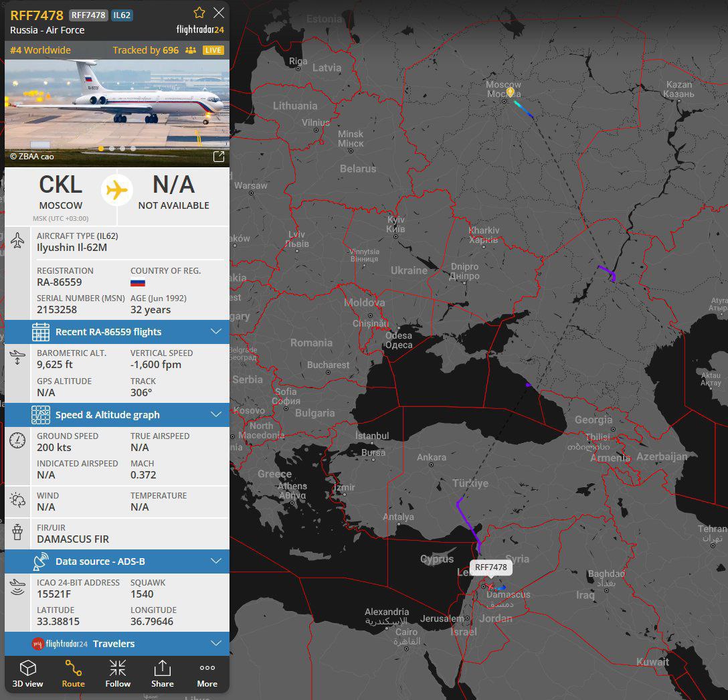Click the RFF7478 gray callsign badge
728x700 pixels.
pos(88,15)
